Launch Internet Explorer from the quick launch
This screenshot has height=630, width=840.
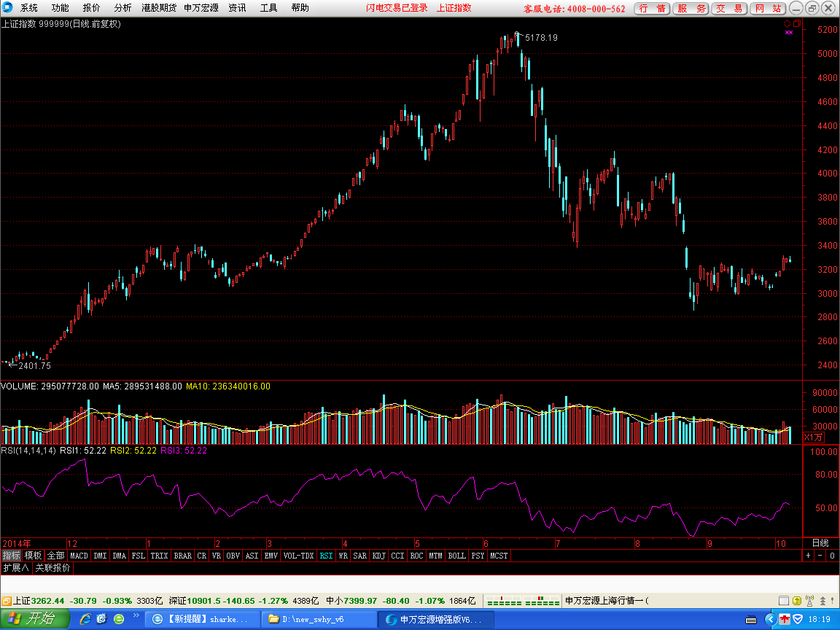85,619
